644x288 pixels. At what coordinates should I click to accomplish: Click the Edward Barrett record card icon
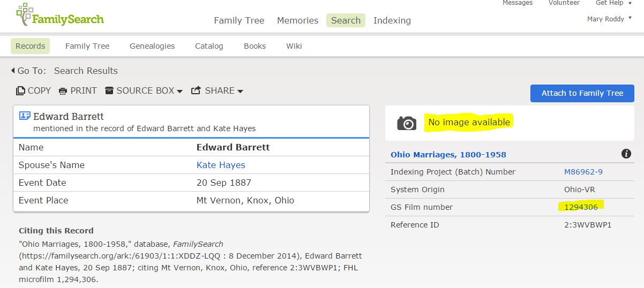[x=25, y=116]
